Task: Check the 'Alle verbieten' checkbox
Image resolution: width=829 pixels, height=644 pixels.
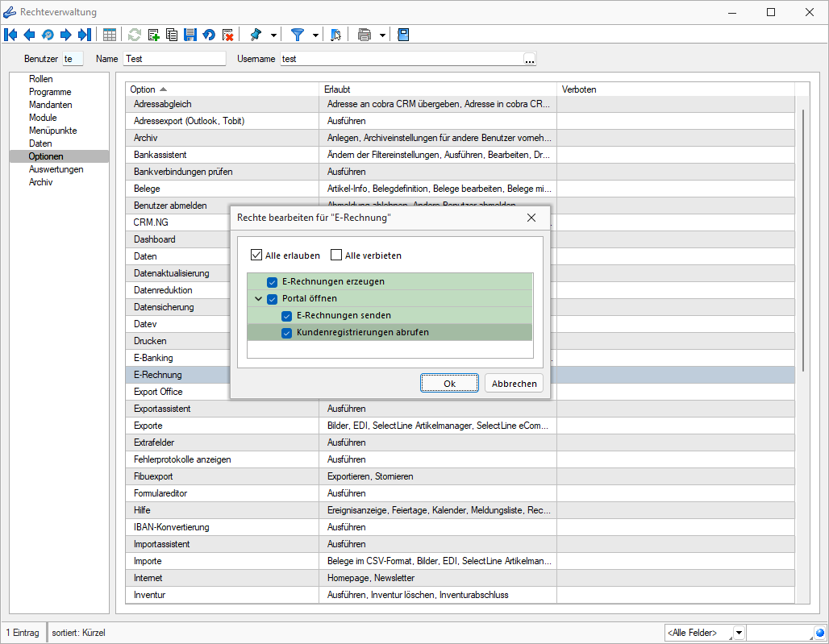Action: point(336,256)
